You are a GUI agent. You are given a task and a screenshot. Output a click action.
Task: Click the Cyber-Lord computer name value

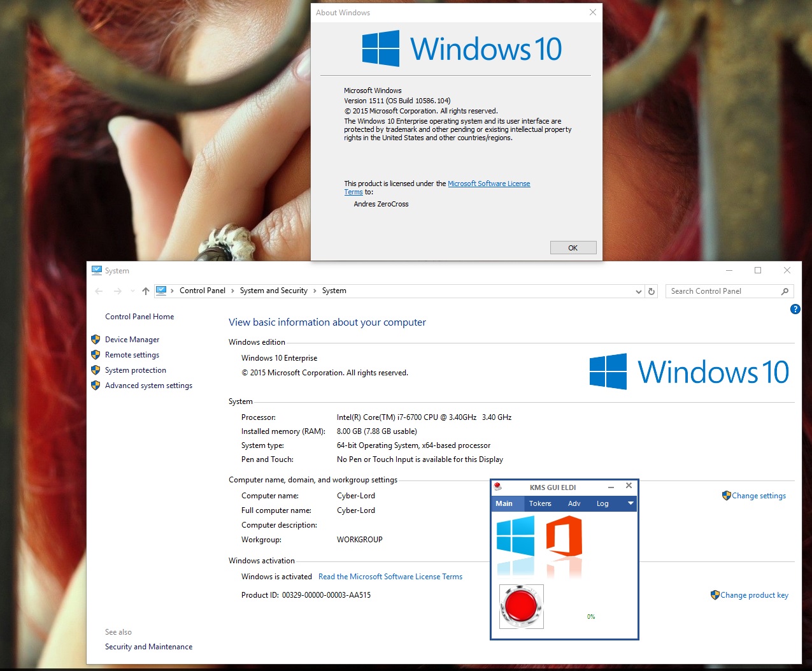356,496
